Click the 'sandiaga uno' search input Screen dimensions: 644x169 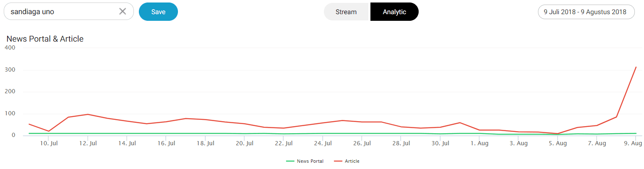(x=62, y=12)
